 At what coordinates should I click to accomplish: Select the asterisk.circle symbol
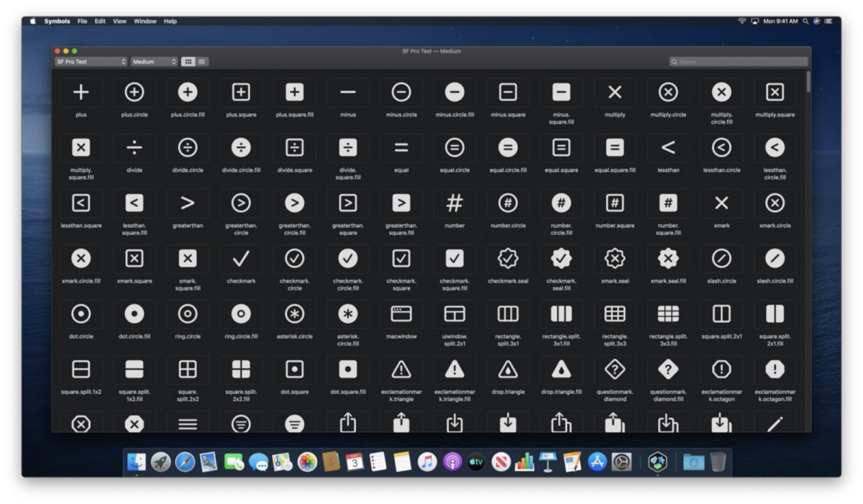coord(294,313)
